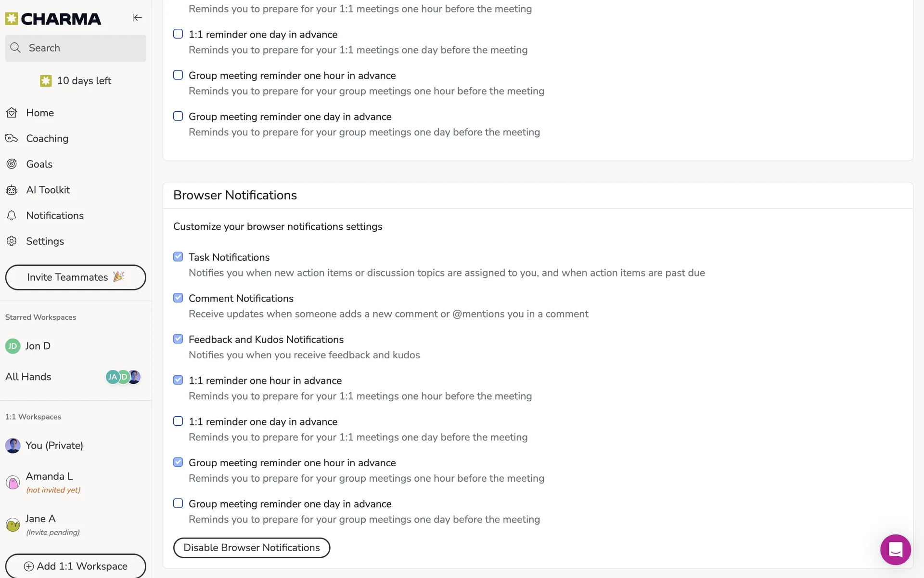Image resolution: width=924 pixels, height=578 pixels.
Task: Click the AI Toolkit robot icon
Action: 12,190
